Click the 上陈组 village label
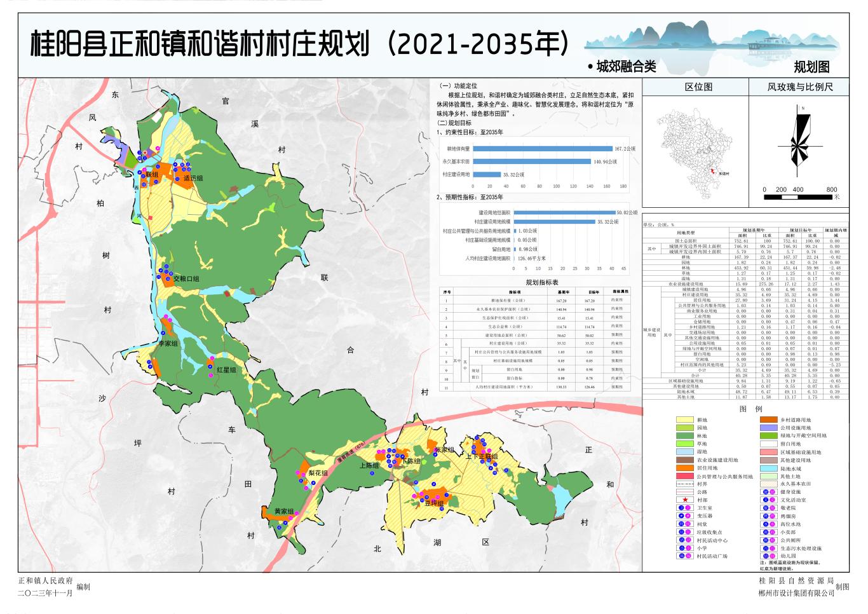868x614 pixels. [x=369, y=466]
